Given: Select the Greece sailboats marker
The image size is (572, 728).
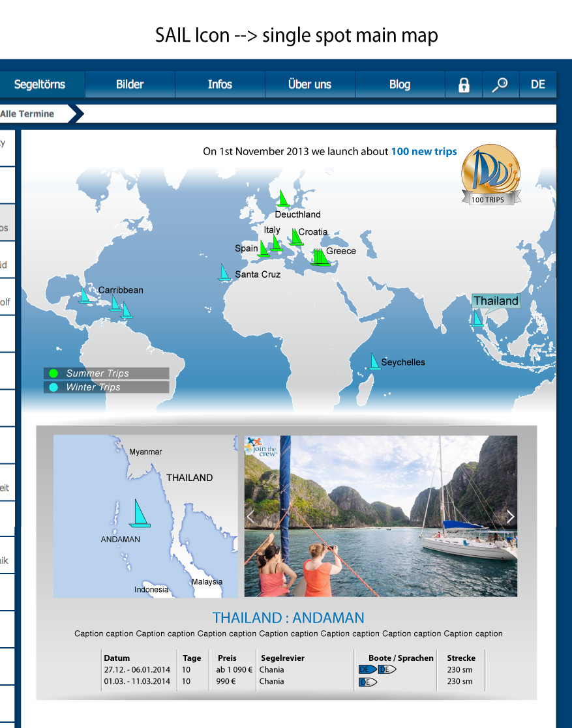Looking at the screenshot, I should (x=320, y=257).
